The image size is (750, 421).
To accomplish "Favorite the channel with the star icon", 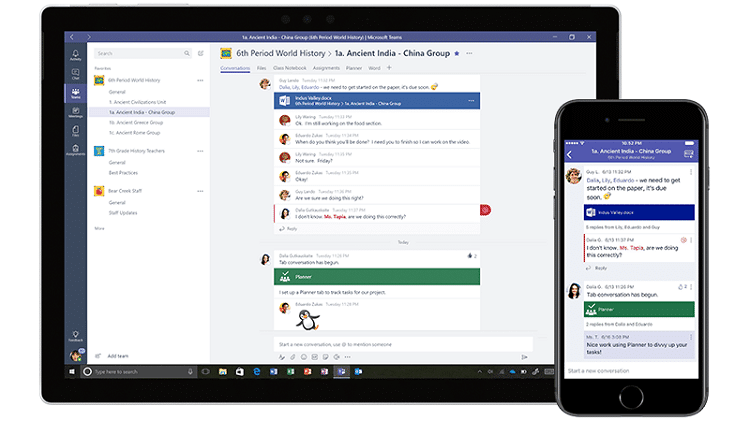I will pos(457,54).
